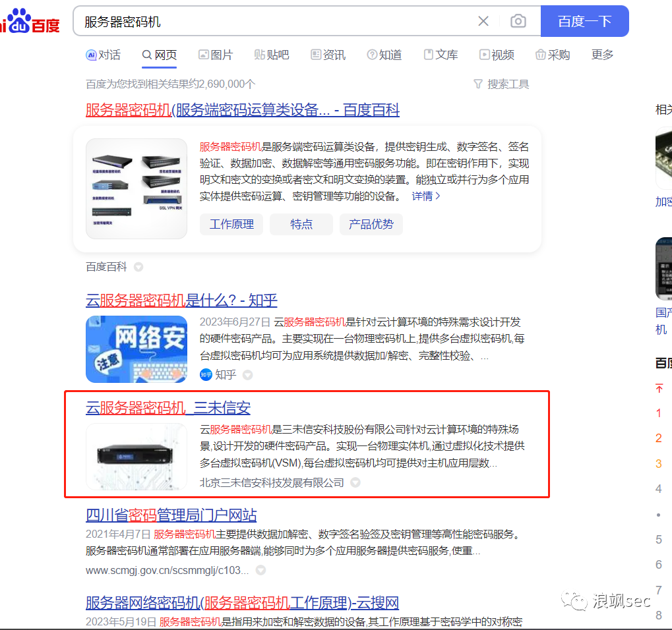
Task: Expand the 更多 menu
Action: 602,55
